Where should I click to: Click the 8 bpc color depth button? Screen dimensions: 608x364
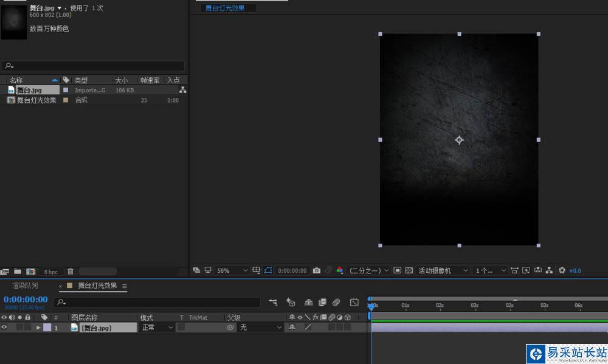(x=50, y=272)
